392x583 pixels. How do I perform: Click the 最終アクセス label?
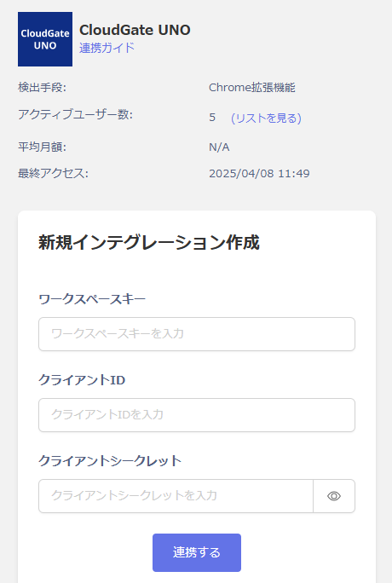(53, 173)
